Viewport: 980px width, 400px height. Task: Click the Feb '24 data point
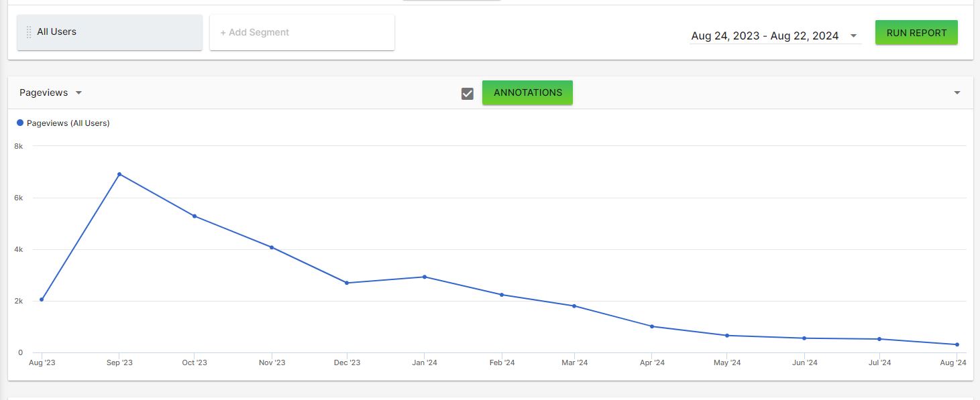click(x=502, y=295)
